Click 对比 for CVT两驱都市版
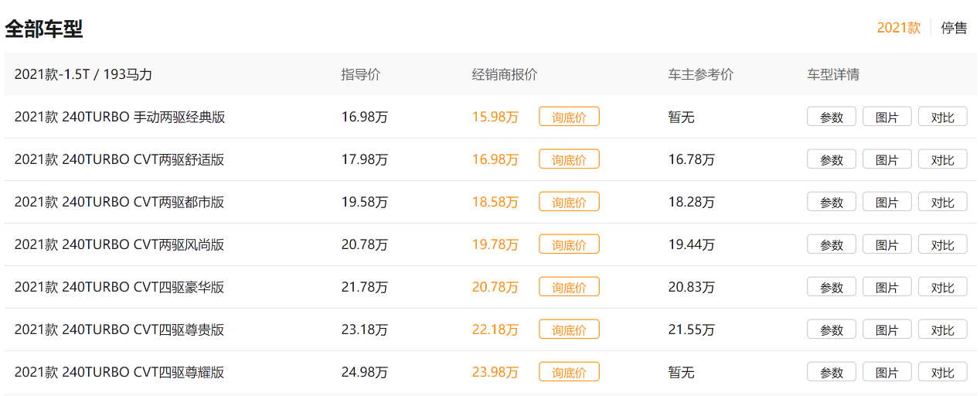980x396 pixels. [x=942, y=202]
